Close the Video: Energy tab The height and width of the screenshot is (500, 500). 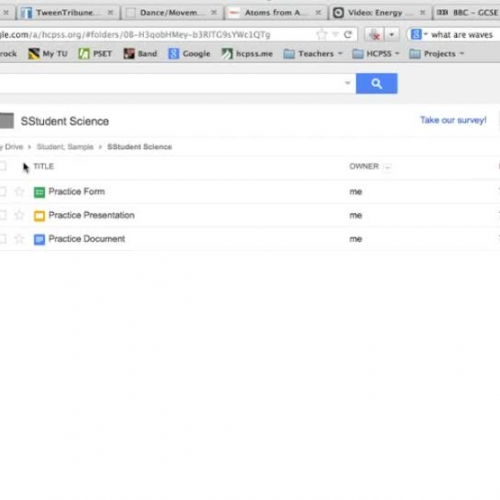pos(422,13)
